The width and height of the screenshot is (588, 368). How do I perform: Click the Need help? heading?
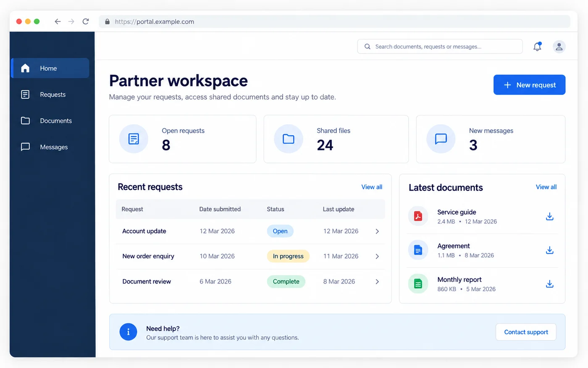[163, 329]
